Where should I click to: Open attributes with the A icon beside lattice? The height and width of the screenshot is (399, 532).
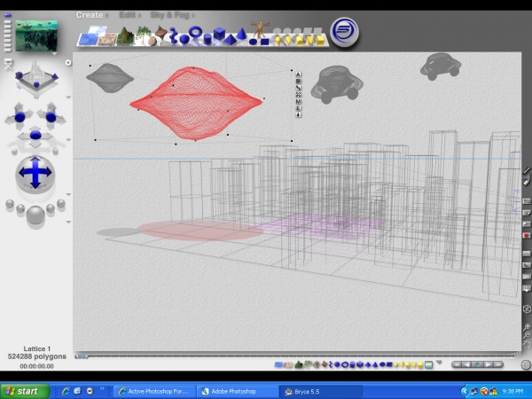[298, 74]
